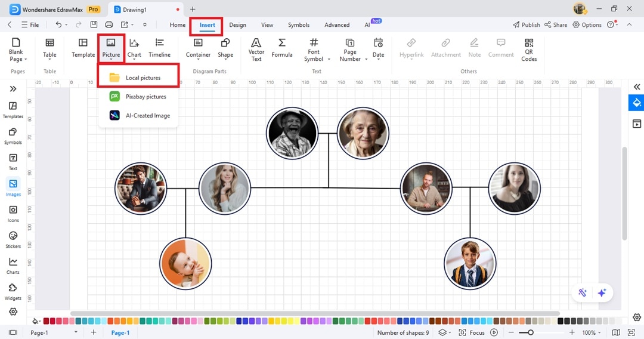Viewport: 644px width, 339px height.
Task: Toggle Focus mode in status bar
Action: click(472, 332)
